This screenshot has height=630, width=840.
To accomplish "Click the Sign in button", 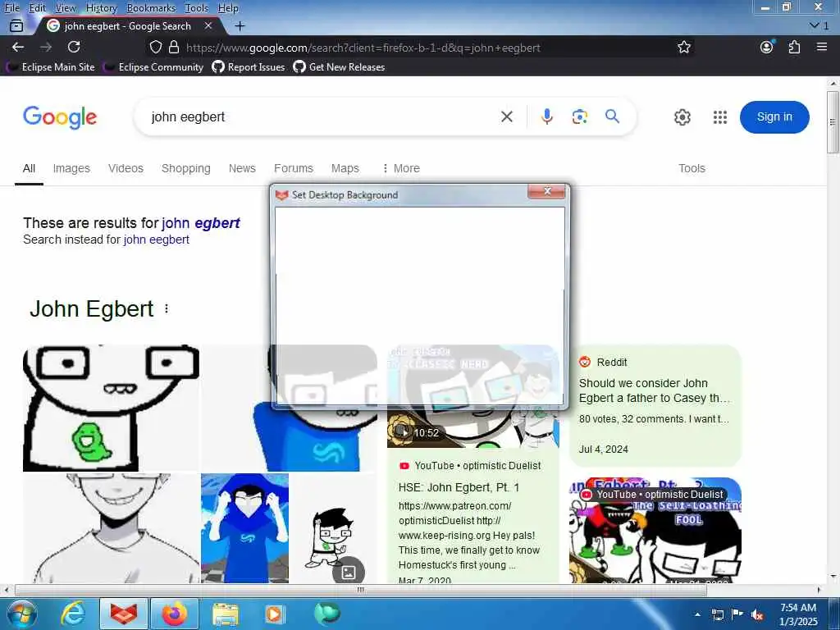I will [774, 116].
